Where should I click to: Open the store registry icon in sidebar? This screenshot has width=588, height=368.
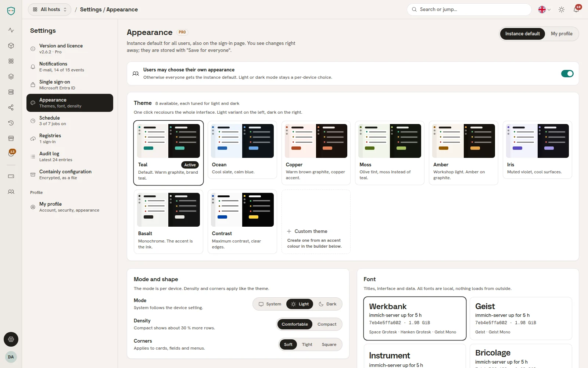pos(11,138)
